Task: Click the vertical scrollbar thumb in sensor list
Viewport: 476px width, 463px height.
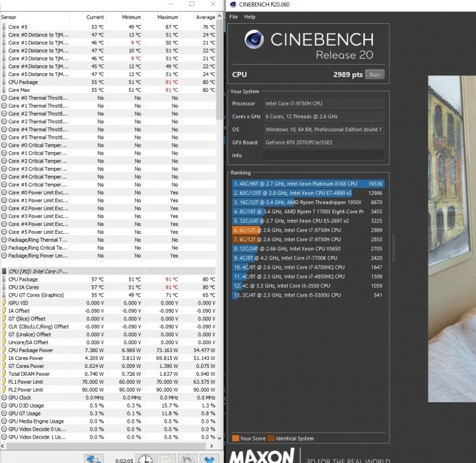Action: pos(219,70)
